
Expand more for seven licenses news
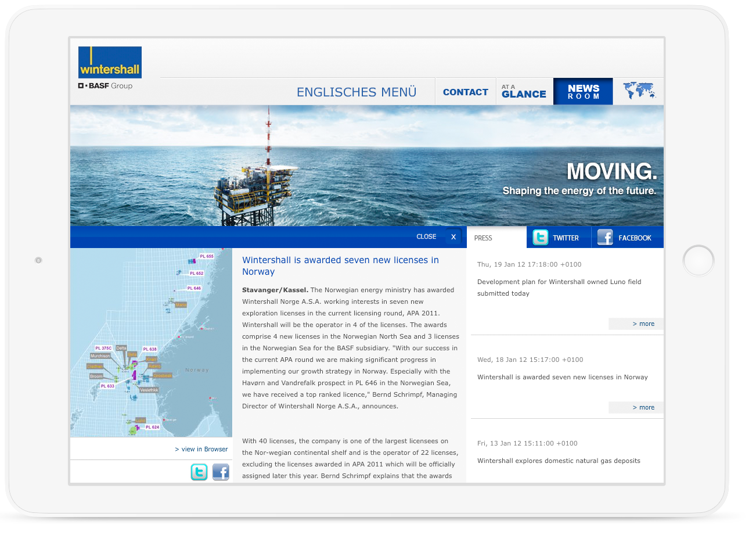(x=643, y=407)
